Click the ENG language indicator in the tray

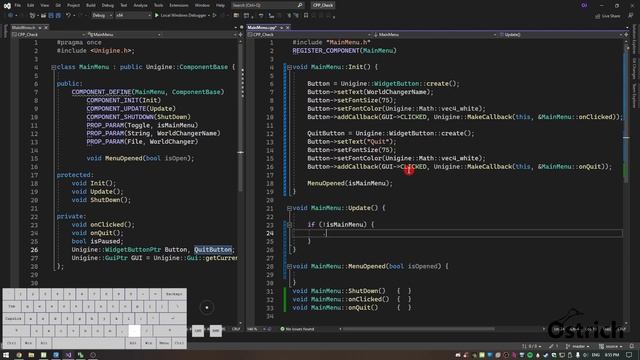[x=596, y=355]
